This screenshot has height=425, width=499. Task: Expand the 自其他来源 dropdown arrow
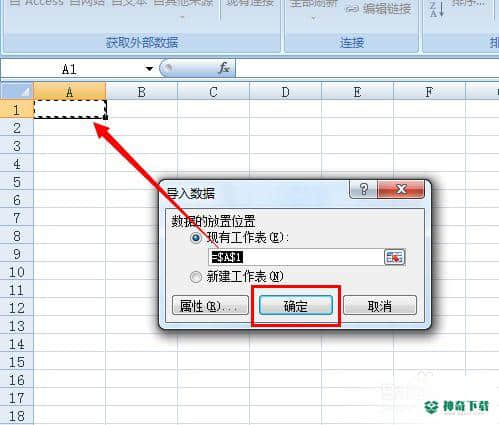(182, 18)
